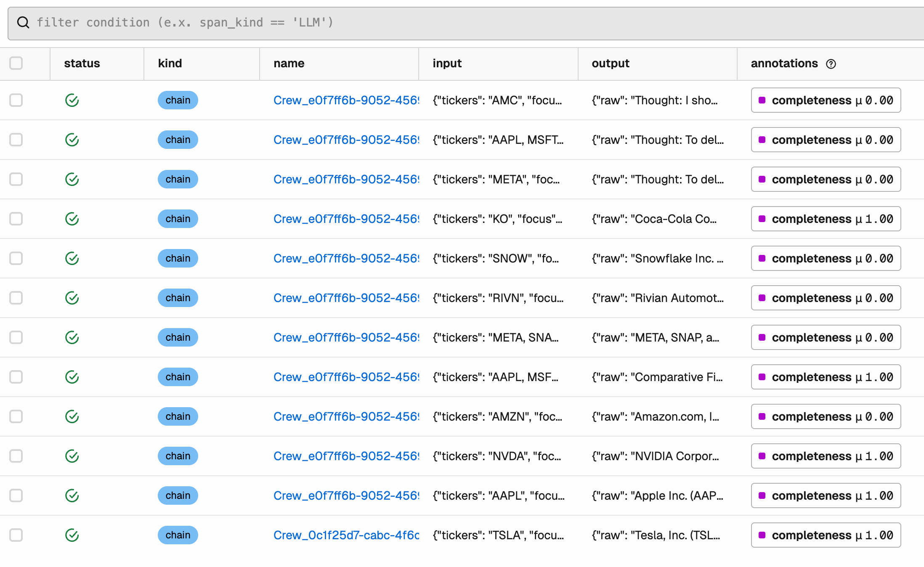Click the kind column header

(170, 64)
